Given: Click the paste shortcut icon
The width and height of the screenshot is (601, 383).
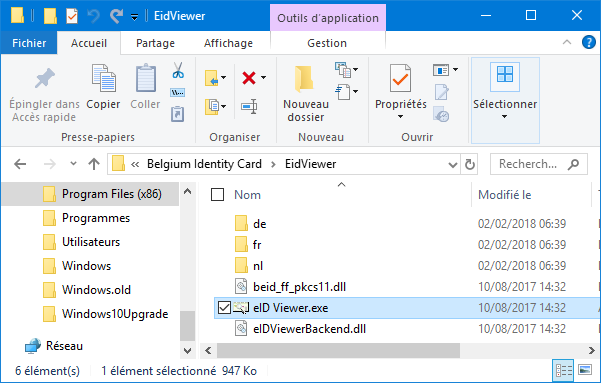Looking at the screenshot, I should coord(177,114).
